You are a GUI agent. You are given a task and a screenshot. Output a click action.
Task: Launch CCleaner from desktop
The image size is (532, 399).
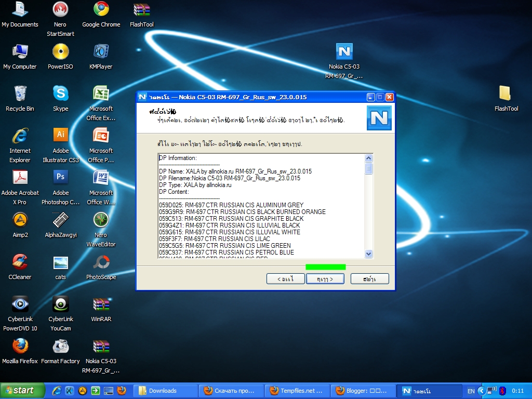(20, 267)
